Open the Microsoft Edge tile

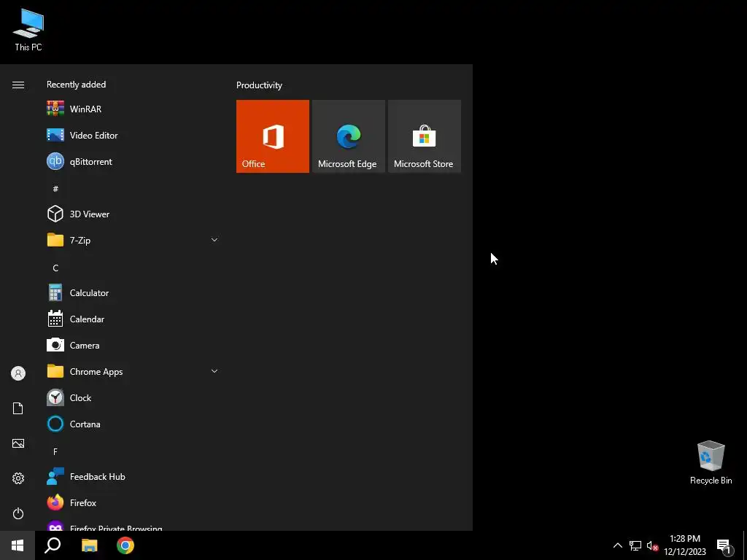click(349, 136)
